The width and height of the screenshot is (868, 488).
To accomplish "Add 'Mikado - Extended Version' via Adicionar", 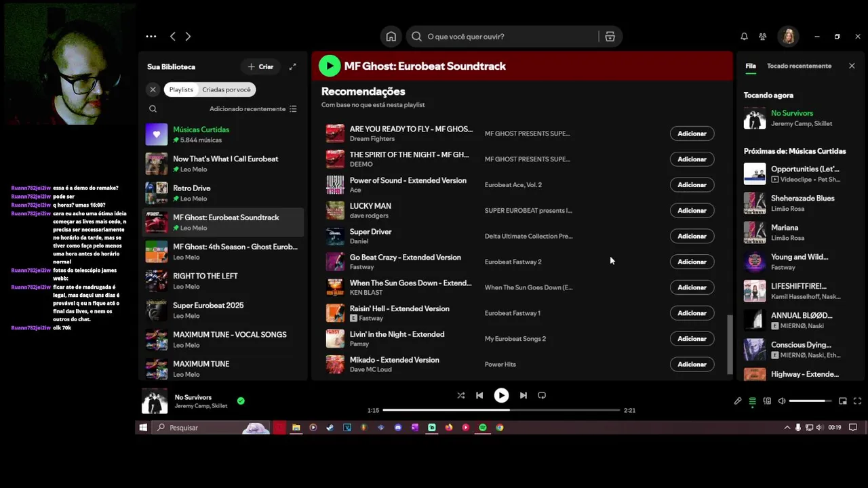I will coord(692,364).
